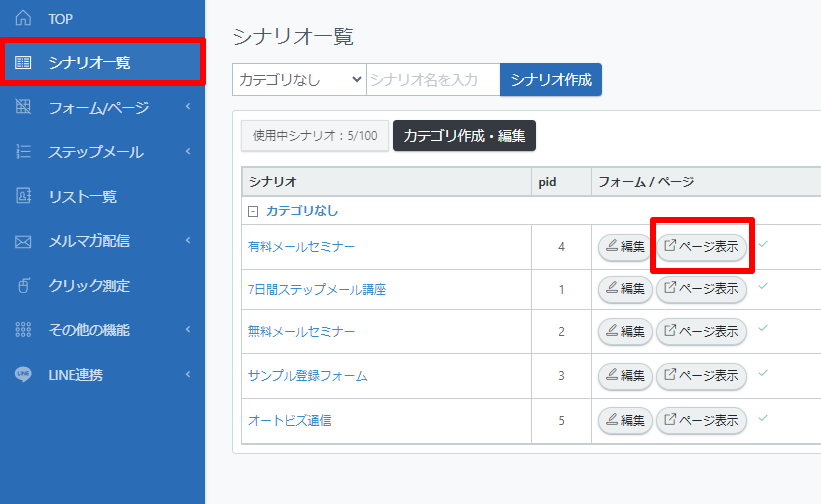Click the LINE連携 chat bubble icon

coord(24,374)
